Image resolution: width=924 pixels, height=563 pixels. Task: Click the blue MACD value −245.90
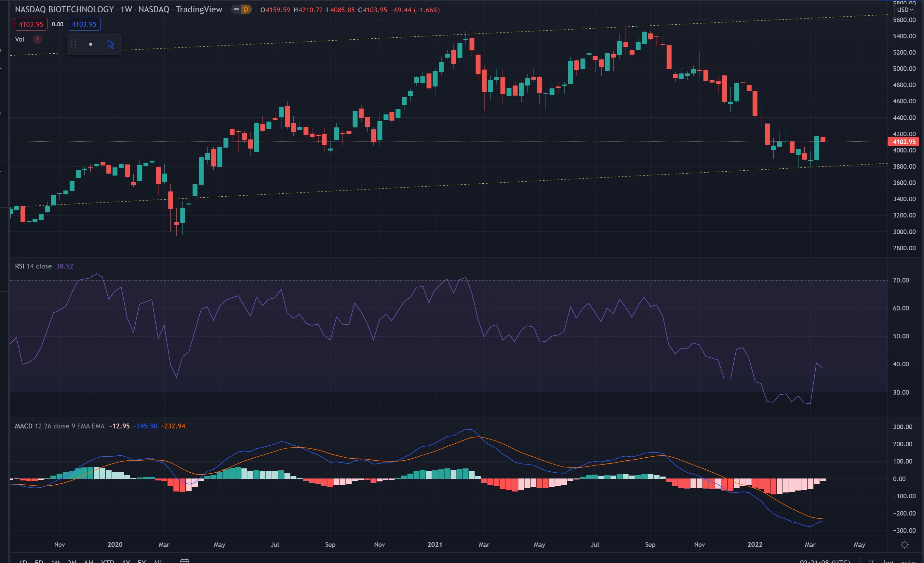[145, 426]
